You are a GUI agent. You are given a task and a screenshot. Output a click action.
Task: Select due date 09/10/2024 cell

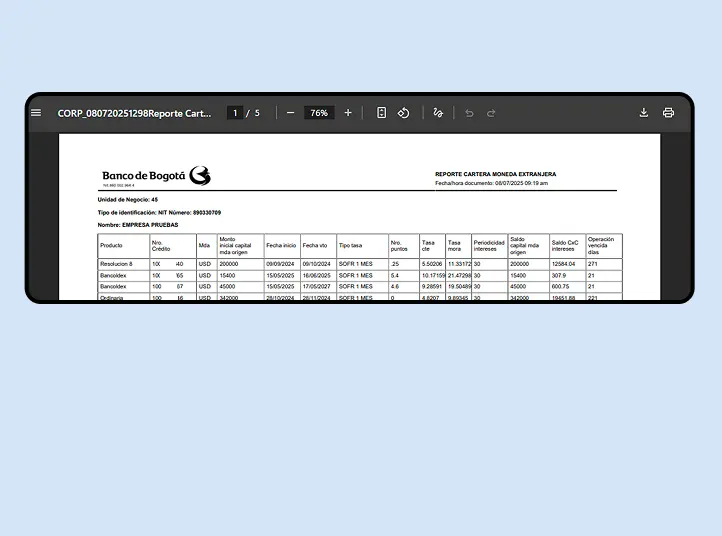pos(318,264)
